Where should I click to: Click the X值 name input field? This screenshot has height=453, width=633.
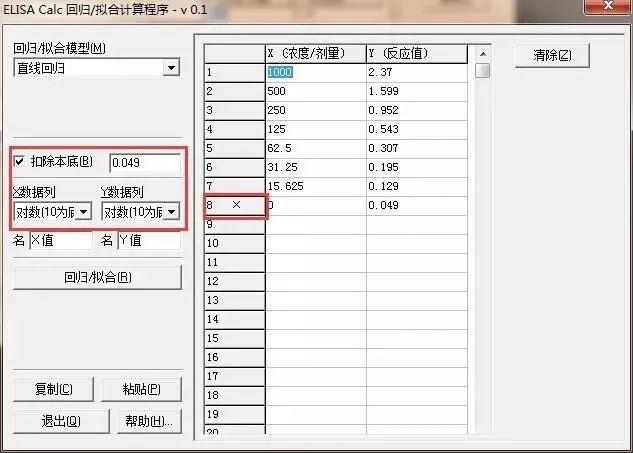click(61, 241)
